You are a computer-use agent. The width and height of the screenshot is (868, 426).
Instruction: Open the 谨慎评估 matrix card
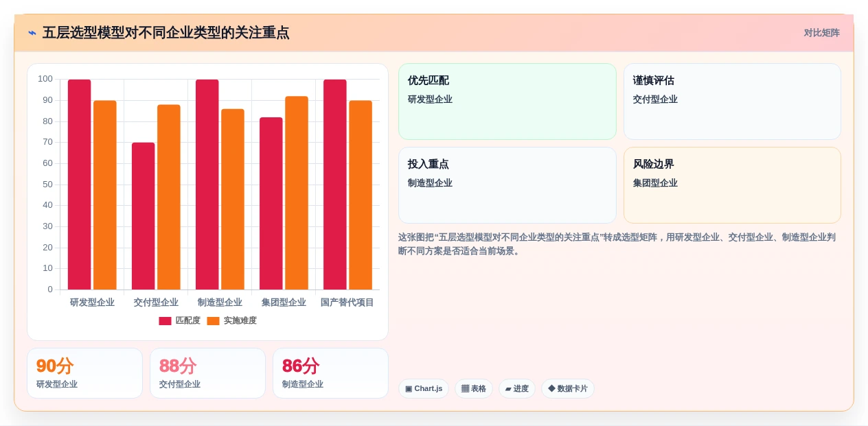(x=732, y=102)
